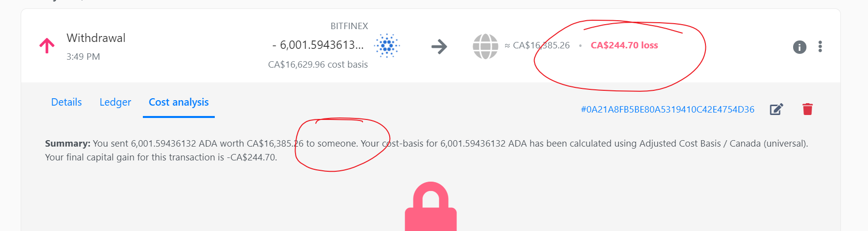868x231 pixels.
Task: Click the 3:49 PM timestamp
Action: (83, 57)
